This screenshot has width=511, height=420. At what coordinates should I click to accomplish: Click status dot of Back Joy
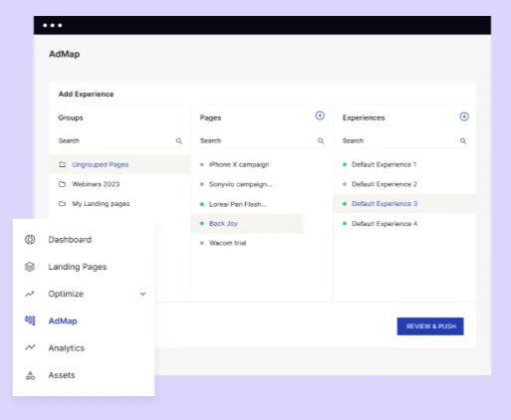pos(202,224)
